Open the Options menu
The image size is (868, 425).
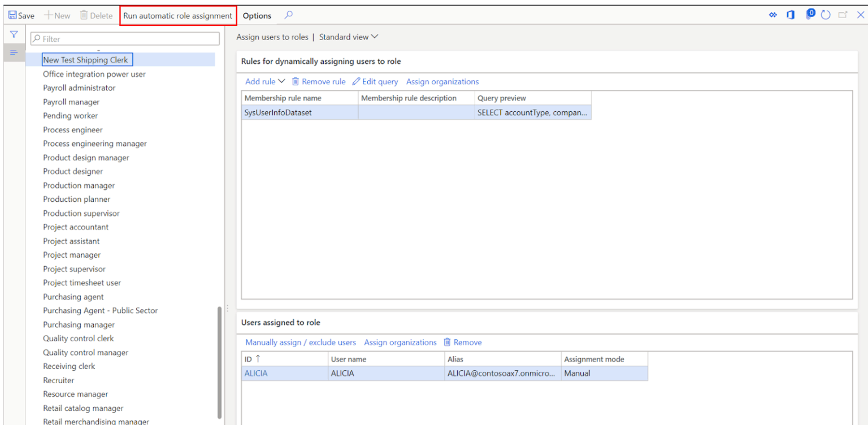[257, 16]
